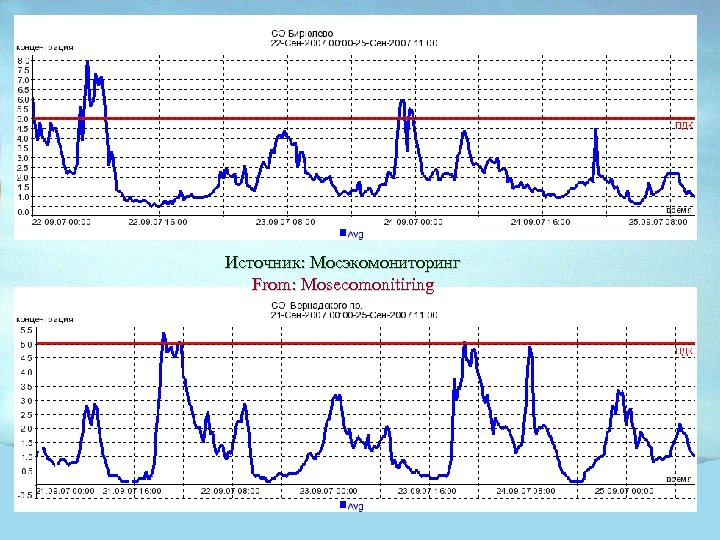Click y-axis value 7.5 on the Бирюлево chart

23,70
